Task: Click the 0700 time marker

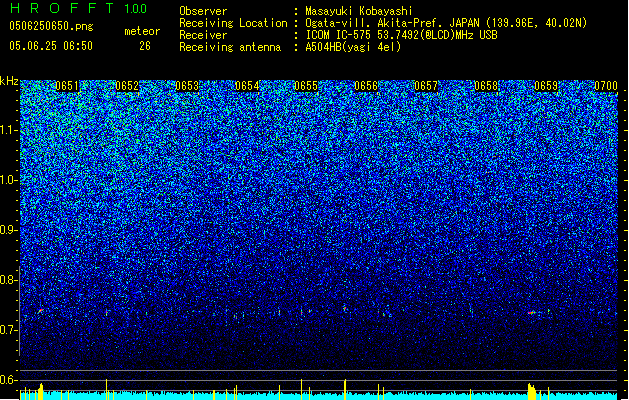Action: tap(606, 86)
